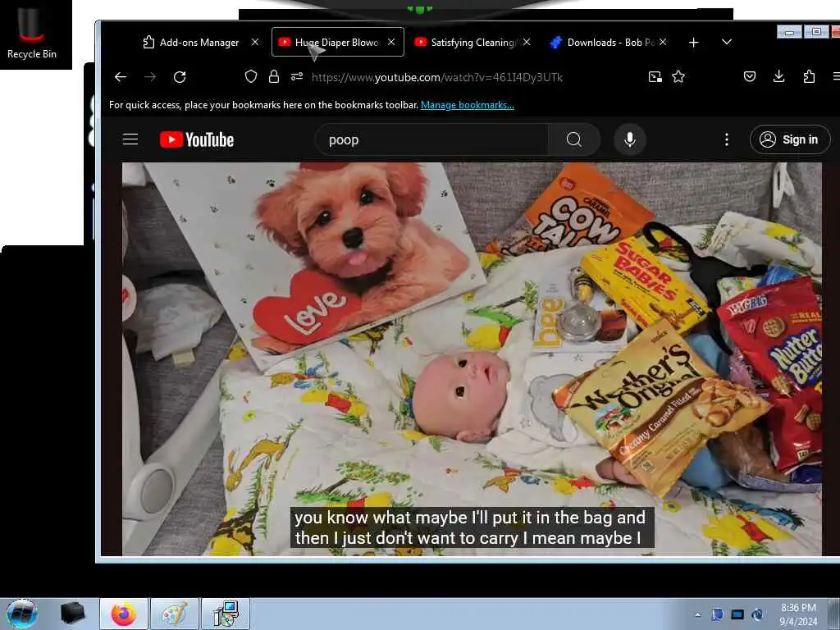View site security padlock info

[274, 76]
